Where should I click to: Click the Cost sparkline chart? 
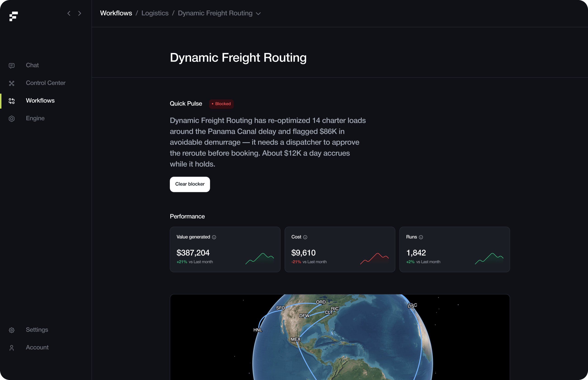tap(375, 259)
